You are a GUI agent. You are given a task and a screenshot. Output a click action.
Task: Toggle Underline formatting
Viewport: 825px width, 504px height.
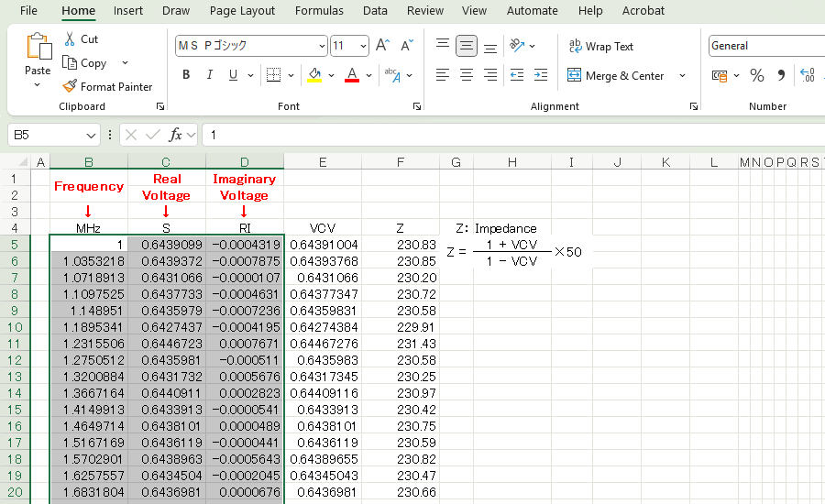click(x=233, y=75)
